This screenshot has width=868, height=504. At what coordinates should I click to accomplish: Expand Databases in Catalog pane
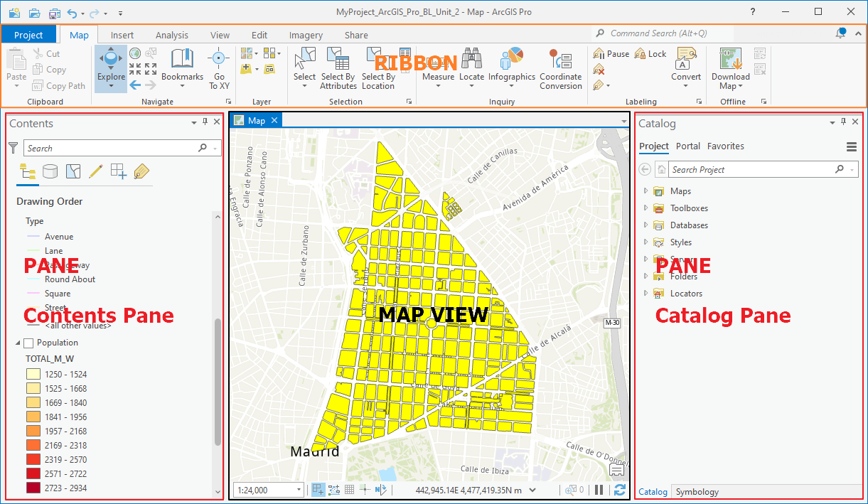[x=645, y=225]
